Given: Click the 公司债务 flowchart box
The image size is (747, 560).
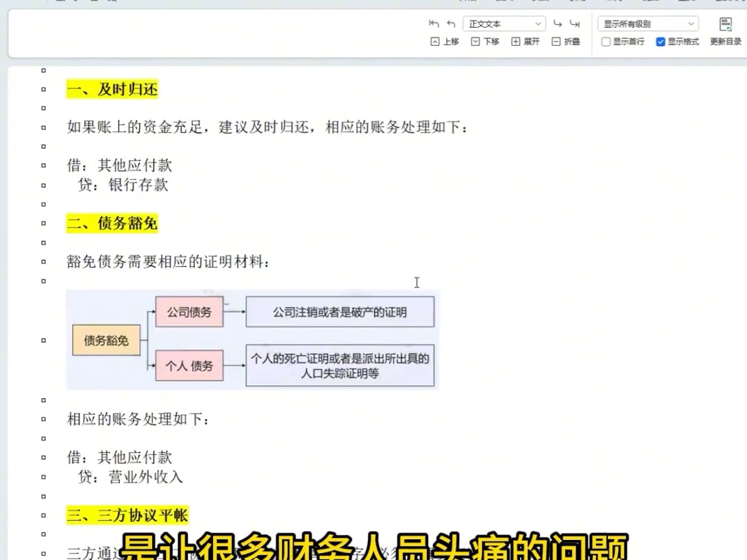Looking at the screenshot, I should click(x=190, y=312).
